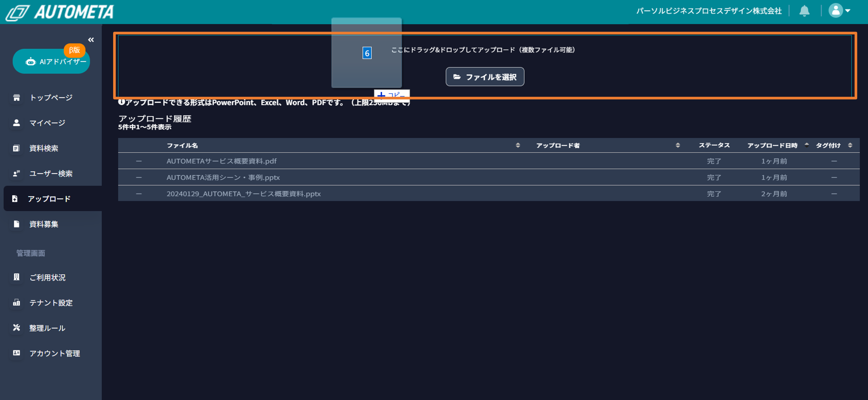Click the 資料検索 document icon
The image size is (868, 400).
coord(16,148)
